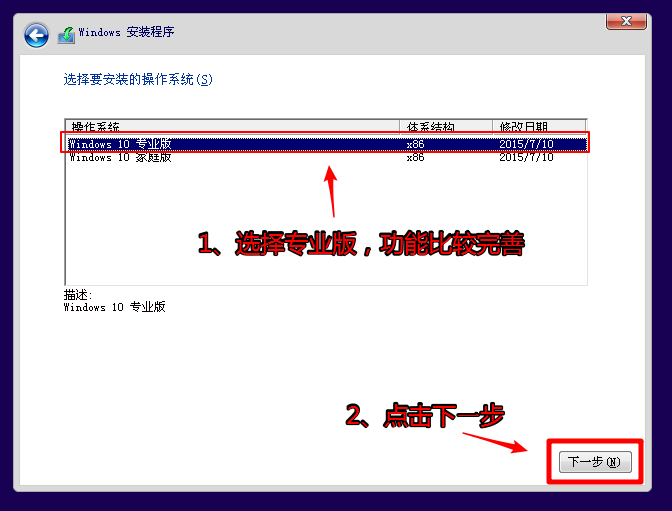The height and width of the screenshot is (511, 672).
Task: Close the Windows 安装程序 window
Action: click(626, 20)
